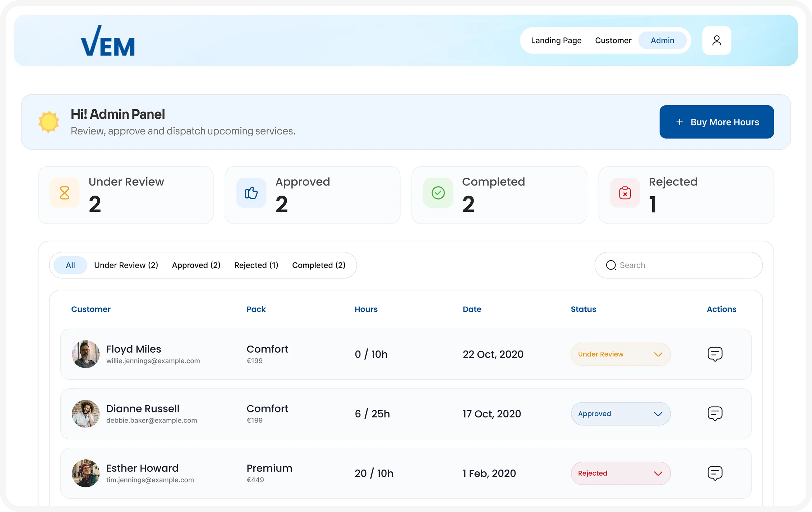
Task: Sort by the Status column header
Action: [583, 309]
